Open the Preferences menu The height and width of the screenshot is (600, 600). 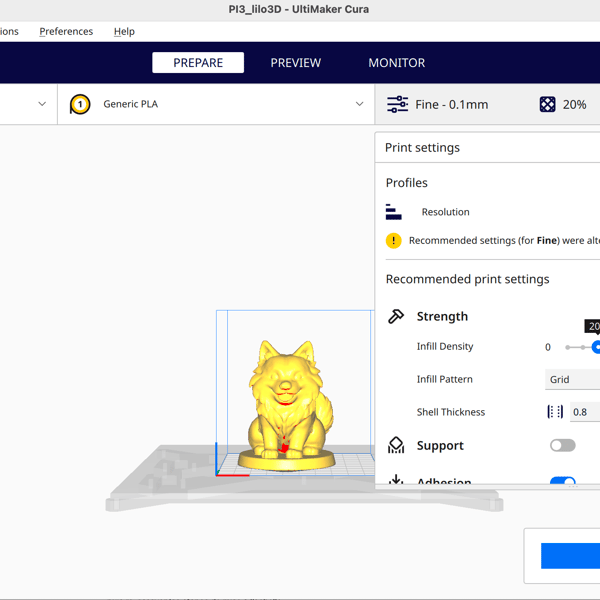[66, 31]
